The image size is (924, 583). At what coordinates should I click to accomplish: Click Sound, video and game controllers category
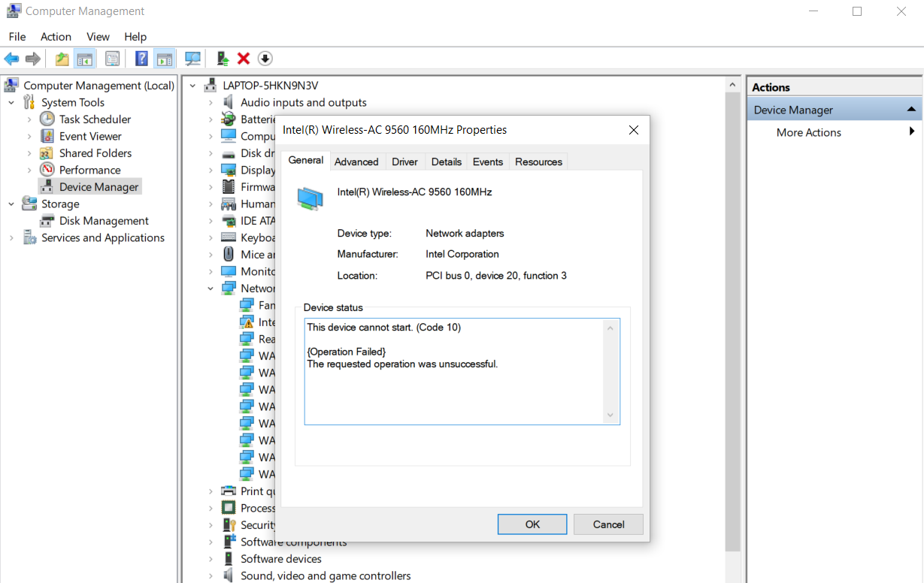326,576
